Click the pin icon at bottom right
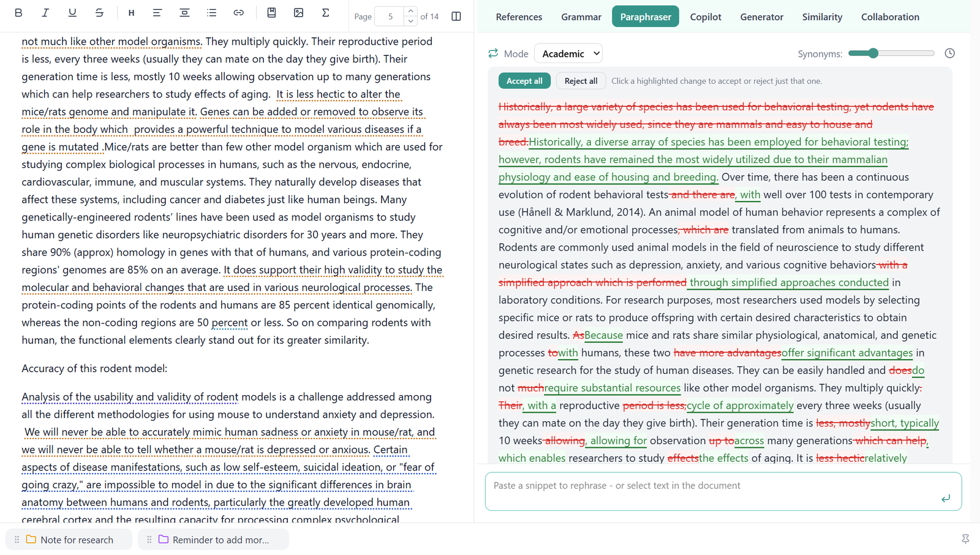 pyautogui.click(x=965, y=539)
